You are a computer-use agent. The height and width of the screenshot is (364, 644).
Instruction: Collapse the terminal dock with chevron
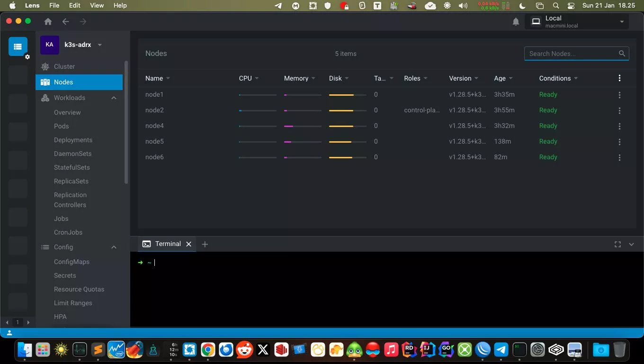pos(631,244)
